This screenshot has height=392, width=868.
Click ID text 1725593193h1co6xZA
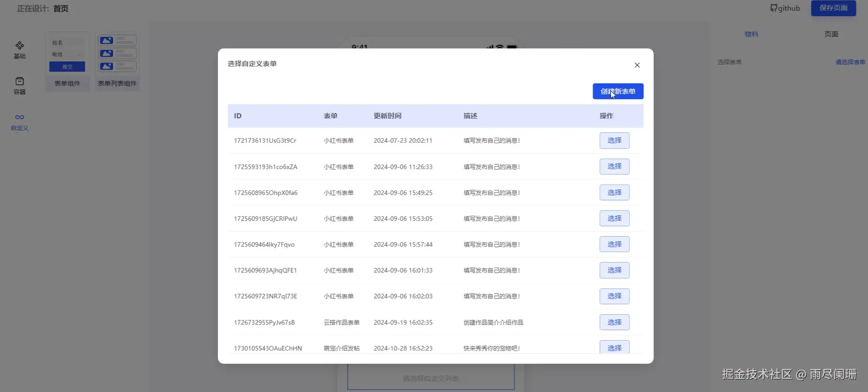(265, 167)
